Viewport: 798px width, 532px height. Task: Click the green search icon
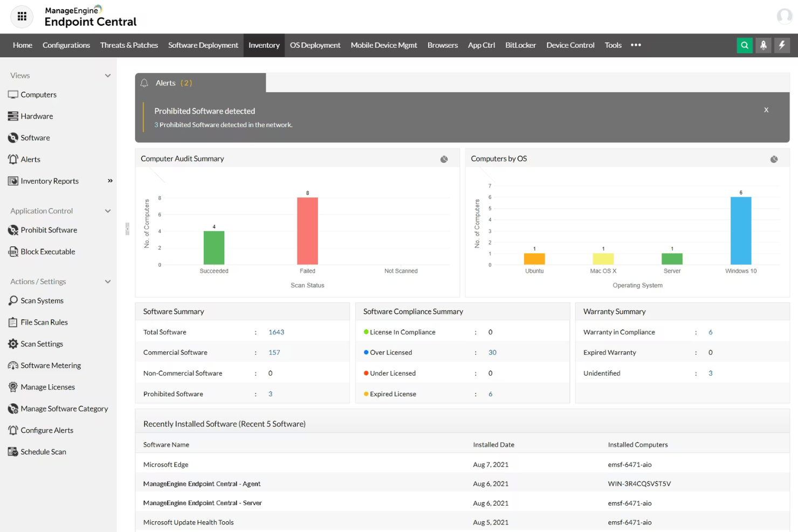(745, 45)
